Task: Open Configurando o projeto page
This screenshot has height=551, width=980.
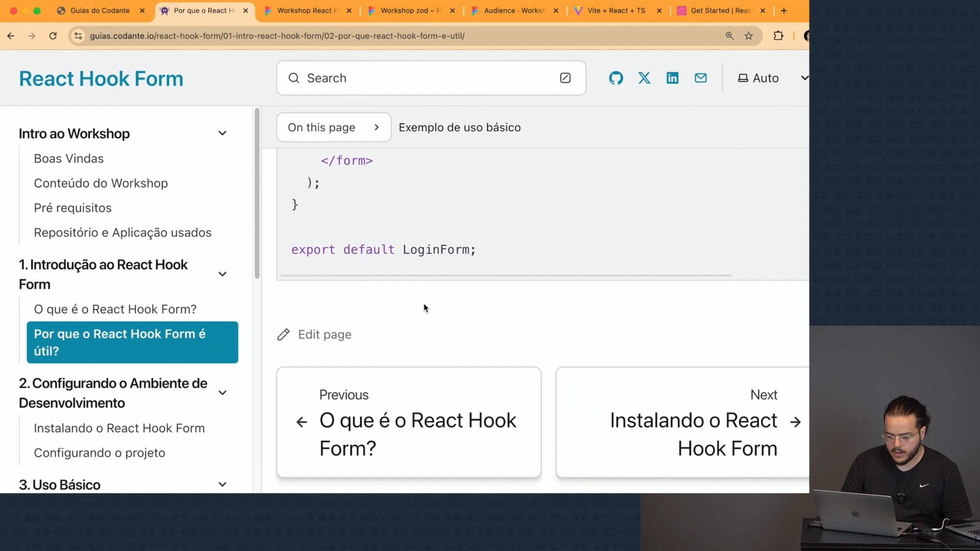Action: tap(100, 453)
